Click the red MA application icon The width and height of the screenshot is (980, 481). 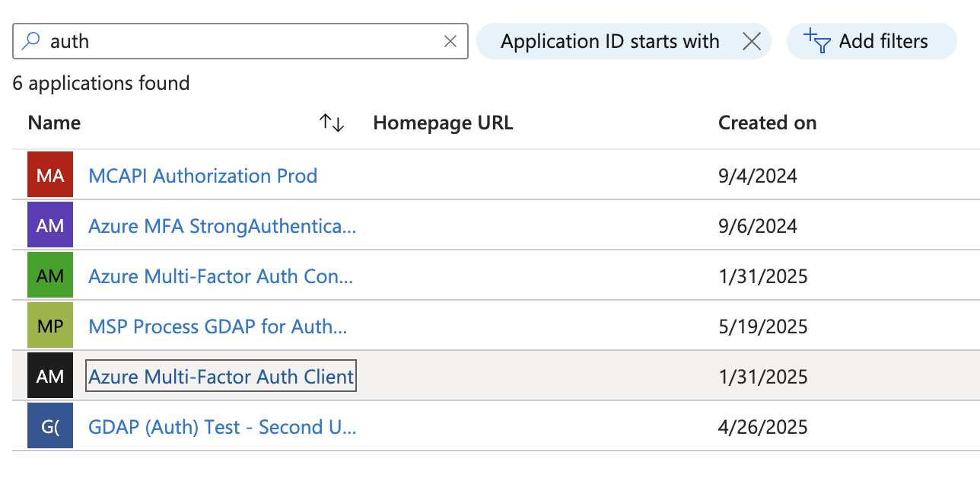coord(50,175)
